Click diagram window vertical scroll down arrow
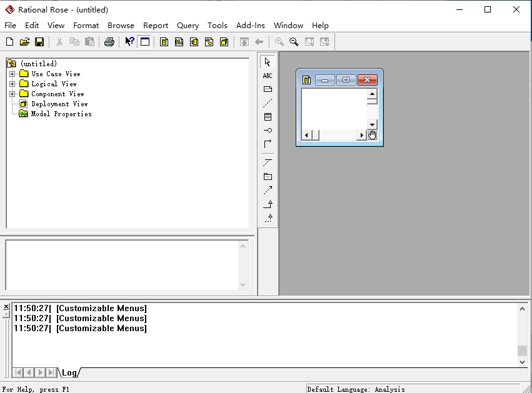Viewport: 532px width, 393px height. [x=372, y=124]
